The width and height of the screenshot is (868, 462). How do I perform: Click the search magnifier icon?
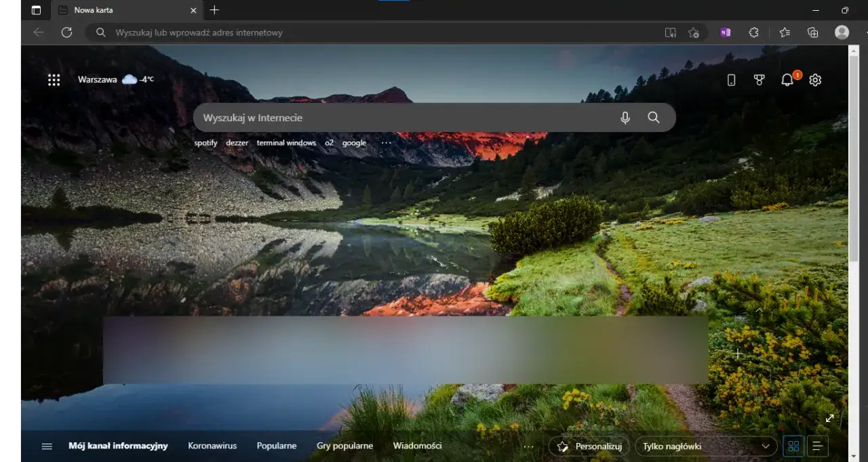[654, 117]
